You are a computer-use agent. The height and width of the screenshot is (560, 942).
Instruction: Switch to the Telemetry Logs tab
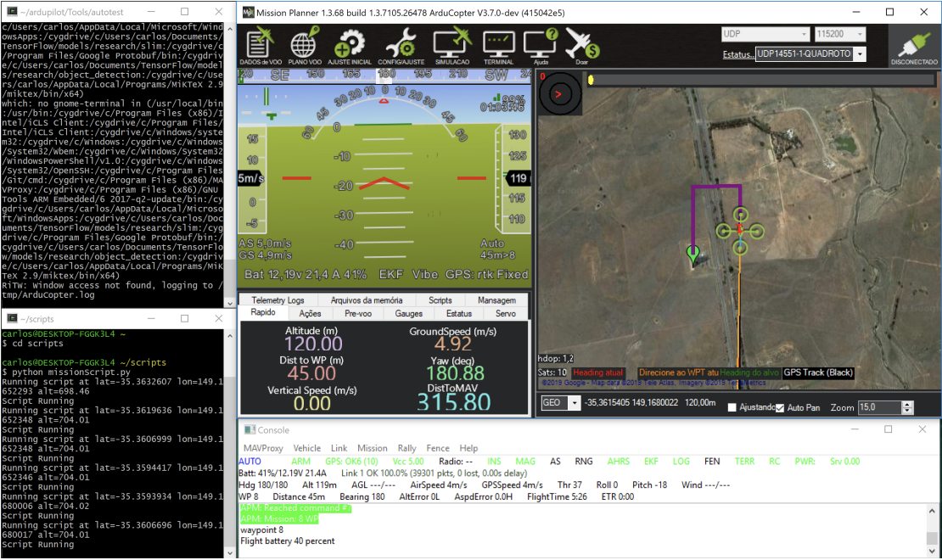pyautogui.click(x=278, y=299)
